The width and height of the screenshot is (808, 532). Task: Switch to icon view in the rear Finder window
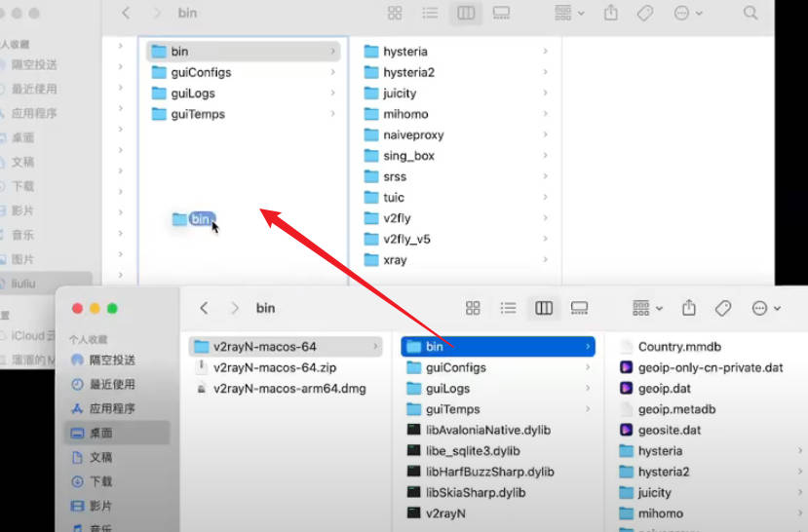395,13
